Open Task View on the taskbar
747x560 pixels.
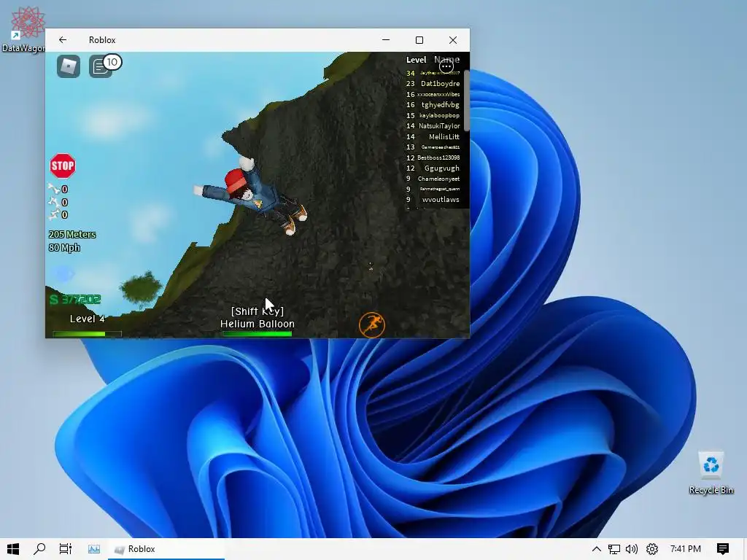pyautogui.click(x=65, y=549)
